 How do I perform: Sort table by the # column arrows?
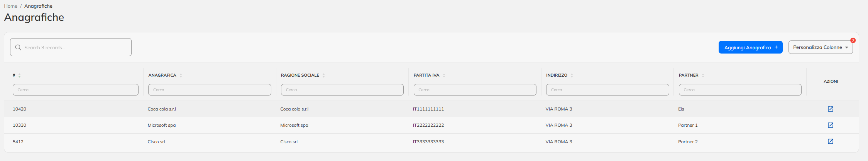pyautogui.click(x=19, y=75)
